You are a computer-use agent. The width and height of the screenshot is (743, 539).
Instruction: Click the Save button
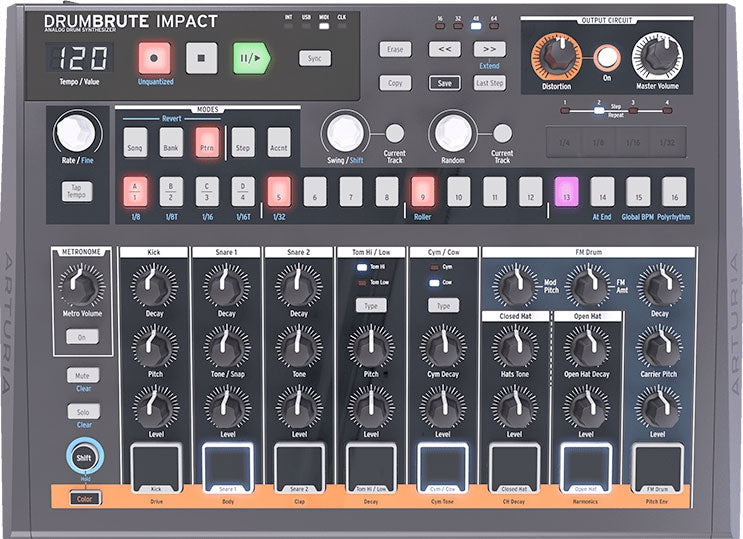point(444,83)
